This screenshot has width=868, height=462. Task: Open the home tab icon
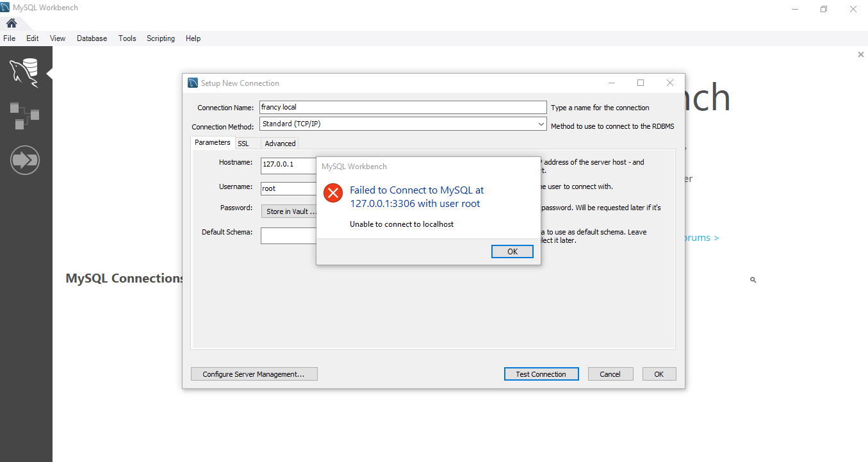point(12,23)
